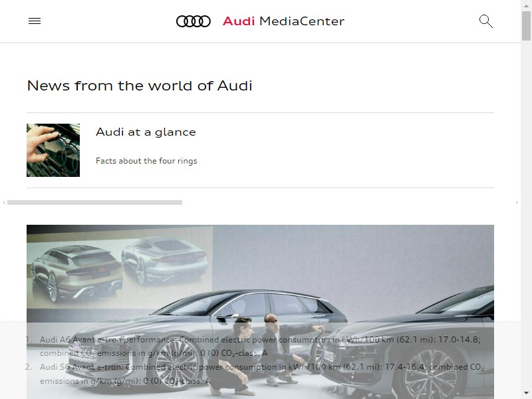Click the Audi MediaCenter title

(x=283, y=21)
